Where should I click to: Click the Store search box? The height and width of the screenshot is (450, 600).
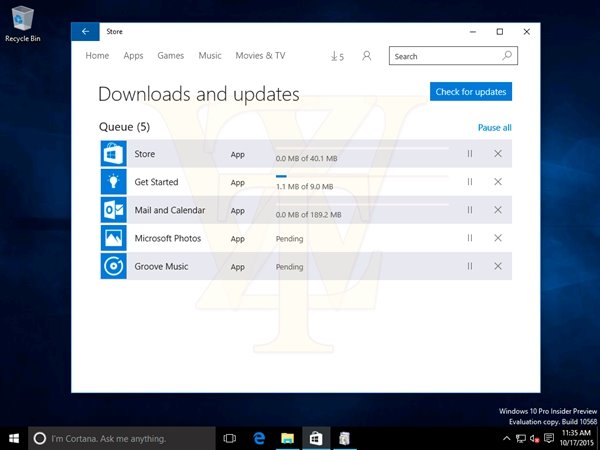(x=445, y=56)
